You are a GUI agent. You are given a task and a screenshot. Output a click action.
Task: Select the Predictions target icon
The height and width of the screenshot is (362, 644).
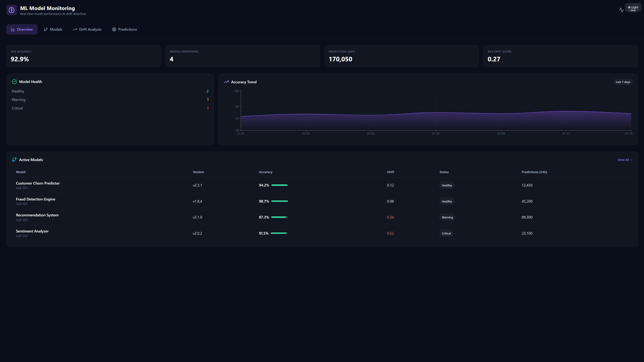[114, 29]
